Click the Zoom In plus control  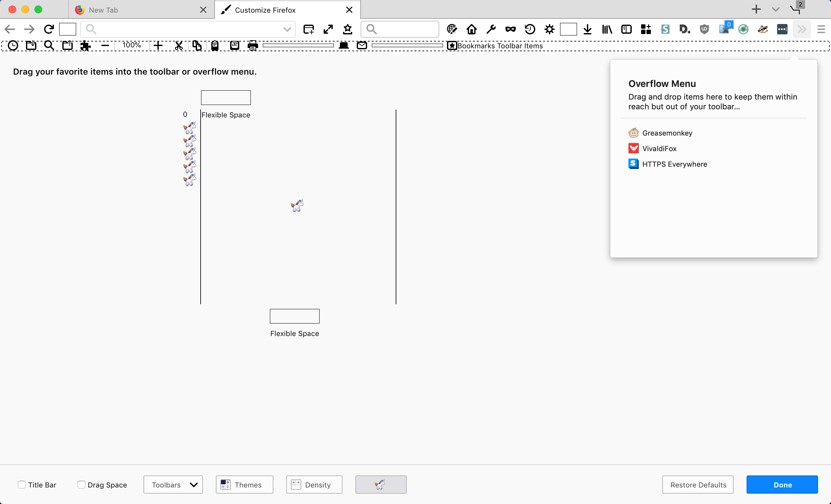pyautogui.click(x=158, y=45)
